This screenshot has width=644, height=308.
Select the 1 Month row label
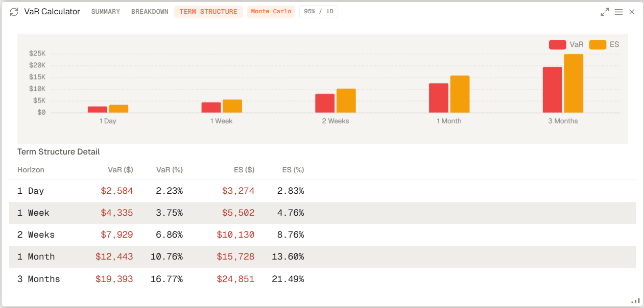click(36, 256)
